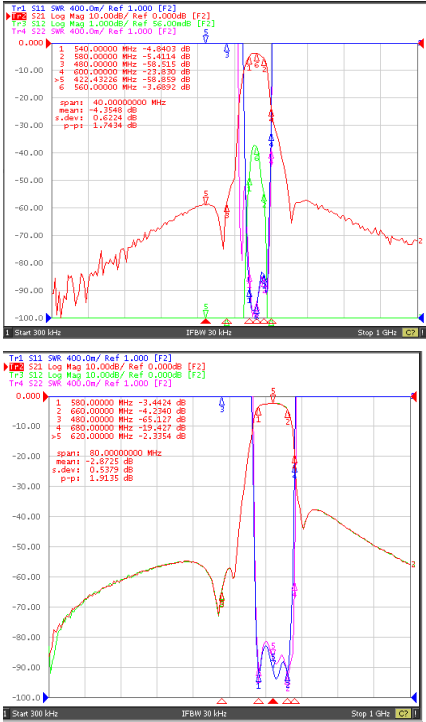Click the C? calibration indicator in top status bar

pos(409,332)
